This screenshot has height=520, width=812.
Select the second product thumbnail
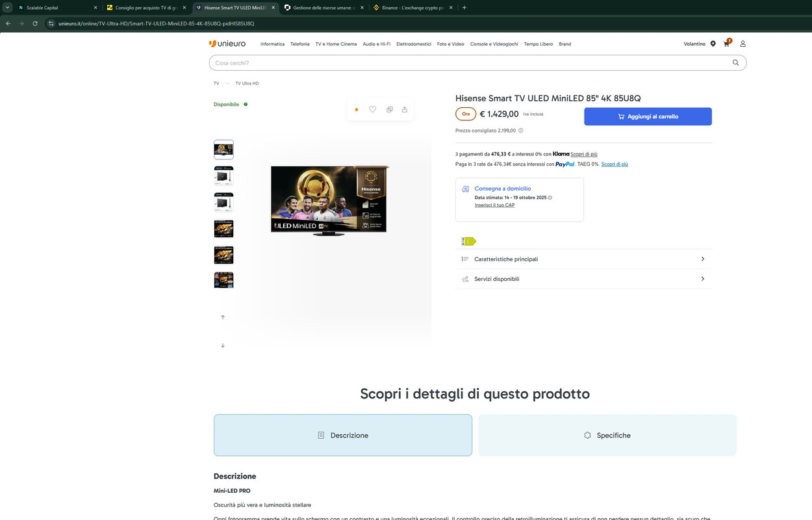(x=223, y=175)
